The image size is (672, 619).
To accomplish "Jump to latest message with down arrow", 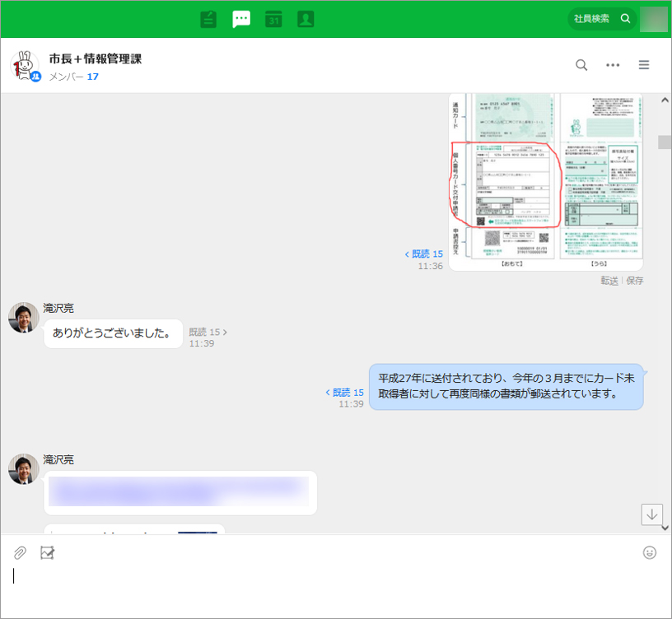I will (652, 514).
